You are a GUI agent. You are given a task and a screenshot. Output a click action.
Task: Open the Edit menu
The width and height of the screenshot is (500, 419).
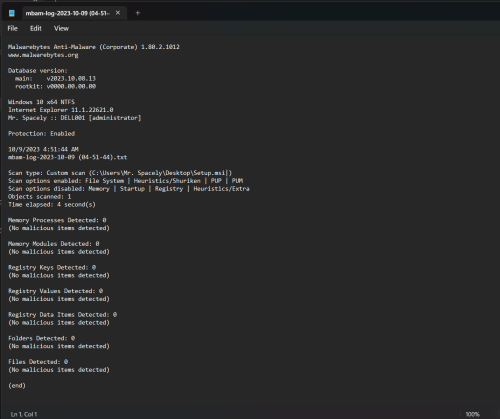pos(36,28)
